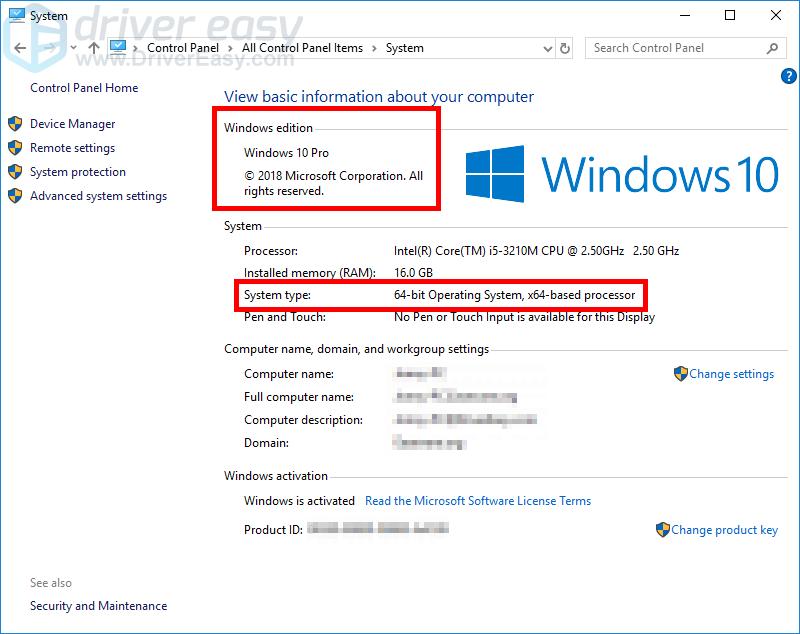Maximize the System window
Viewport: 800px width, 634px height.
coord(730,15)
